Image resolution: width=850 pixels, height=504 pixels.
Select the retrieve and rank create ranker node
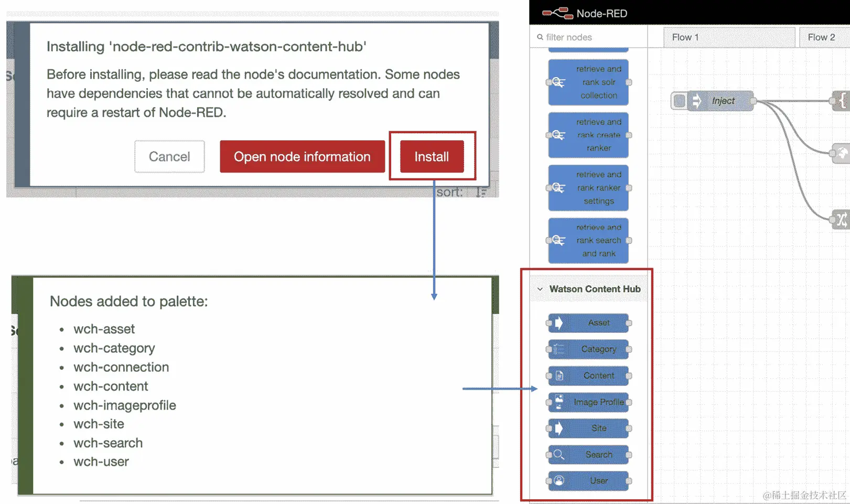point(588,135)
